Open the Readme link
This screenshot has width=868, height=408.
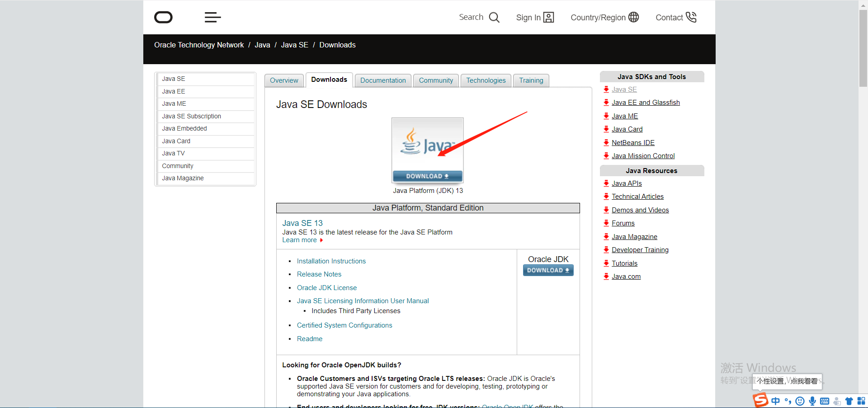click(x=310, y=339)
